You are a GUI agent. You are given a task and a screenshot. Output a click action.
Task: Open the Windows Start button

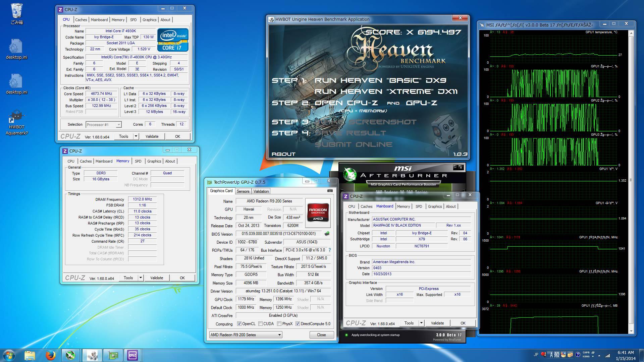point(9,355)
